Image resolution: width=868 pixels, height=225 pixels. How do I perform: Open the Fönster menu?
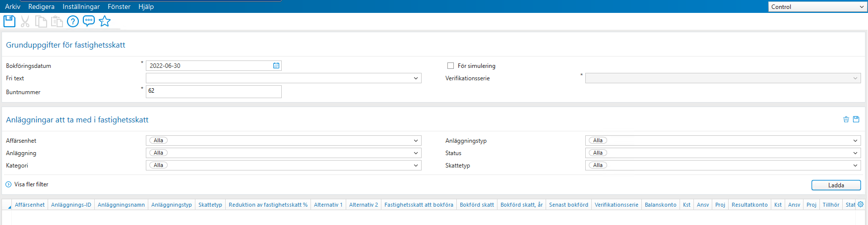pos(119,6)
